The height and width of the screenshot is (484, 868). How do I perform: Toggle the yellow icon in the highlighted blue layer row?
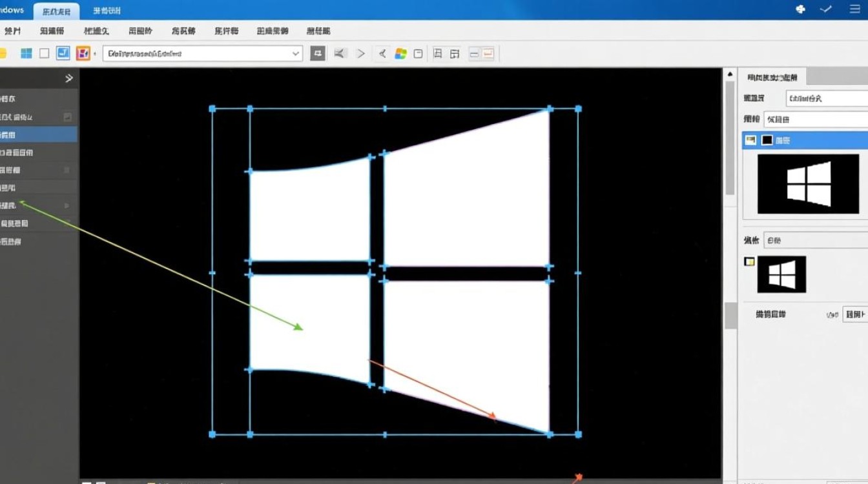pos(750,140)
